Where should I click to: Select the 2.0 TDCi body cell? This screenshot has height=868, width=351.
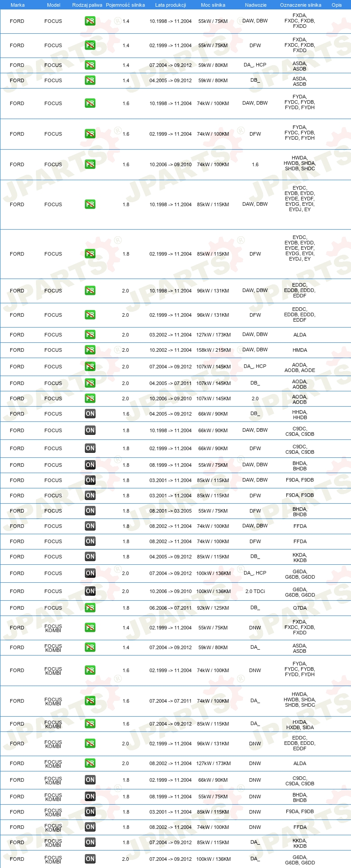pos(255,591)
